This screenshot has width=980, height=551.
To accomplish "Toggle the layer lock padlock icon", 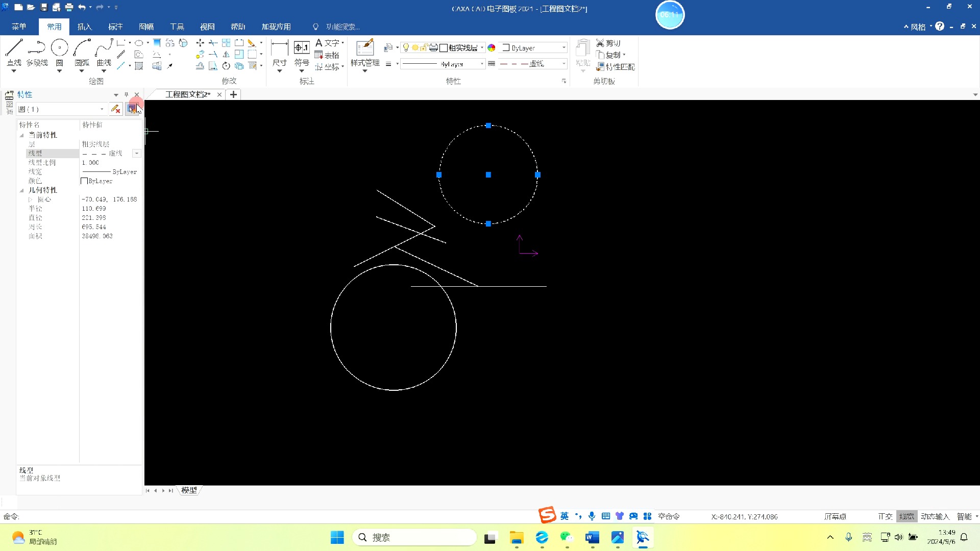I will 424,47.
